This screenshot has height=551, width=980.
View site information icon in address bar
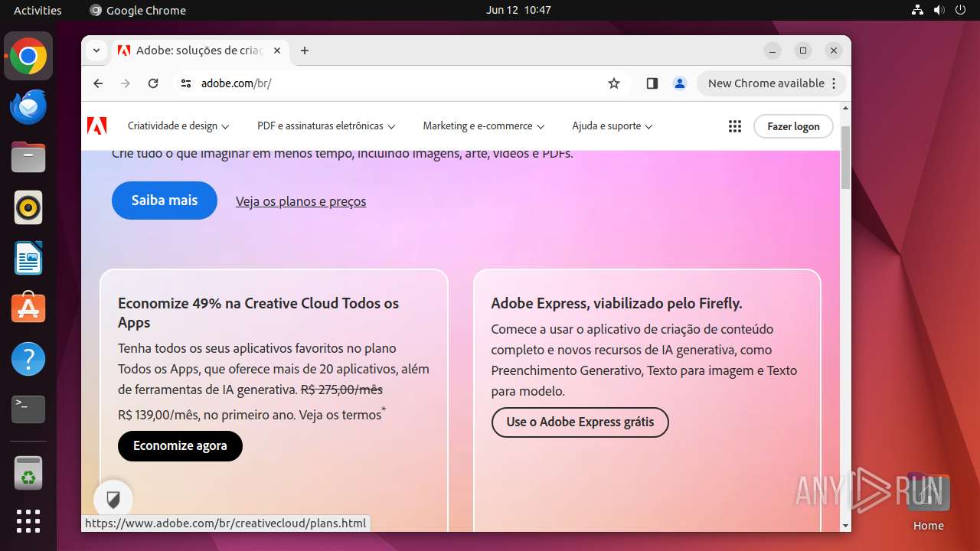click(186, 83)
